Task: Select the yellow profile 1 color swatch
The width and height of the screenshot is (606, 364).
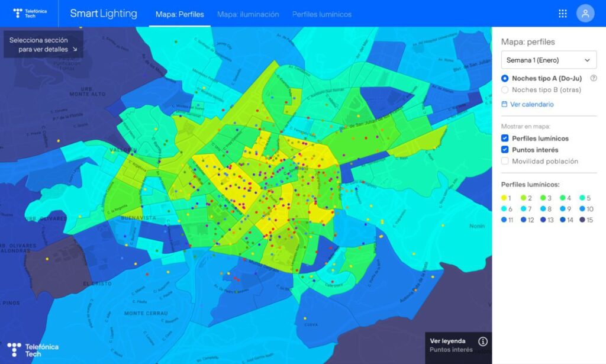Action: [x=504, y=198]
